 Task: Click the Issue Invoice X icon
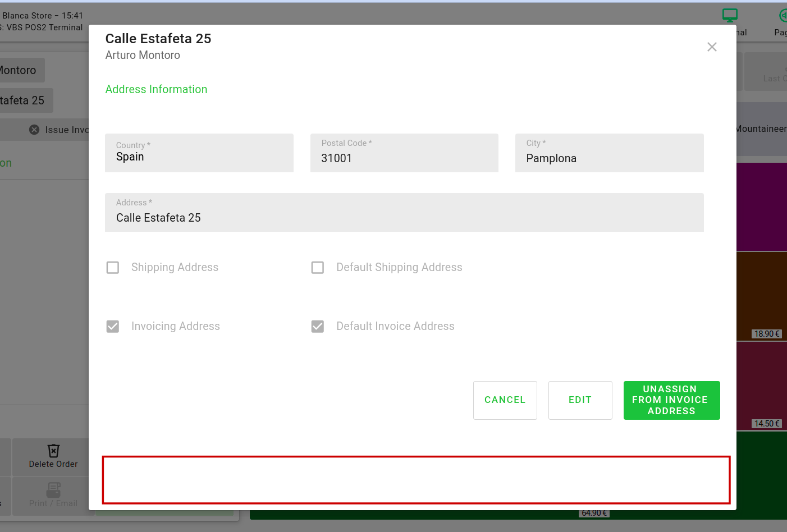pyautogui.click(x=34, y=130)
